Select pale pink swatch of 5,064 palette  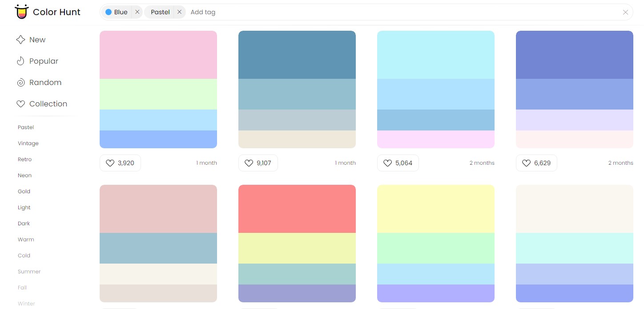(x=436, y=139)
